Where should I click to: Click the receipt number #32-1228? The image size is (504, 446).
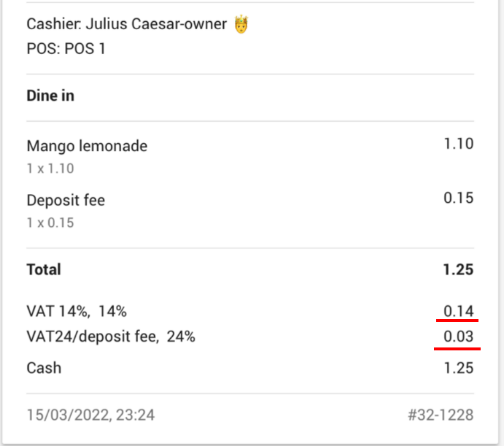(x=441, y=415)
